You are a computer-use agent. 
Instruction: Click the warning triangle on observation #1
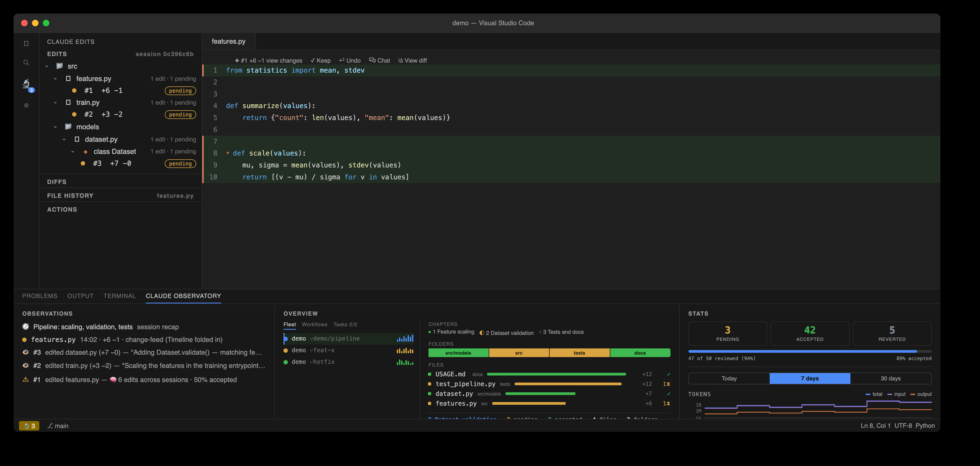point(25,379)
